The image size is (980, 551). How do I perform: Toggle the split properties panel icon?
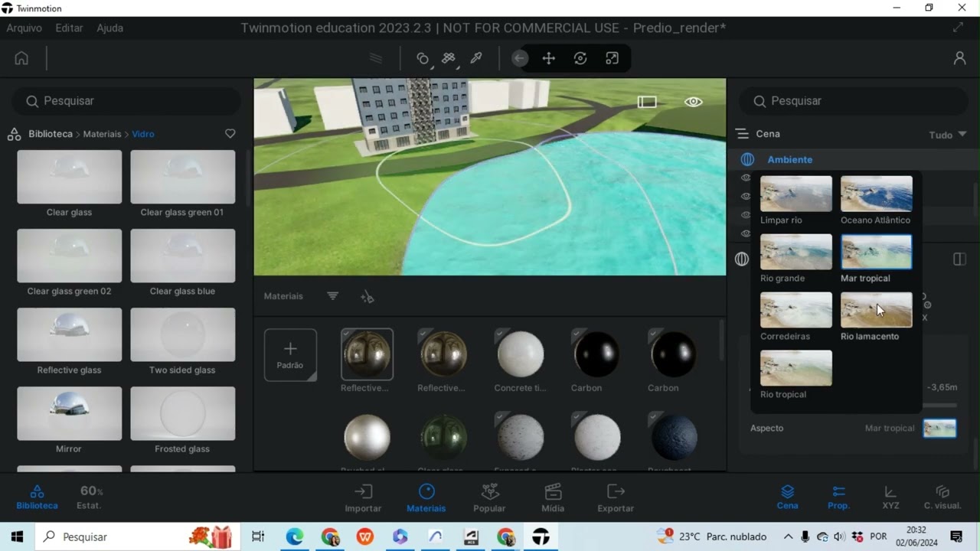point(959,259)
